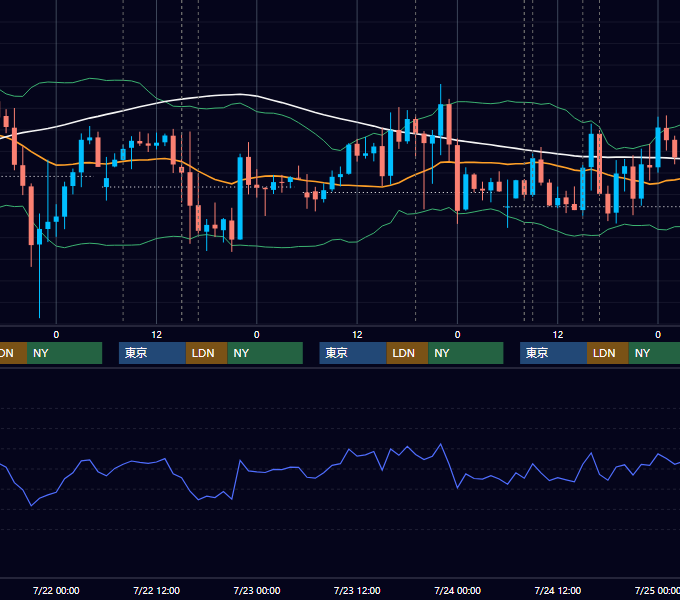This screenshot has height=600, width=680.
Task: Click the 東京 session block on 7/23
Action: (x=353, y=353)
